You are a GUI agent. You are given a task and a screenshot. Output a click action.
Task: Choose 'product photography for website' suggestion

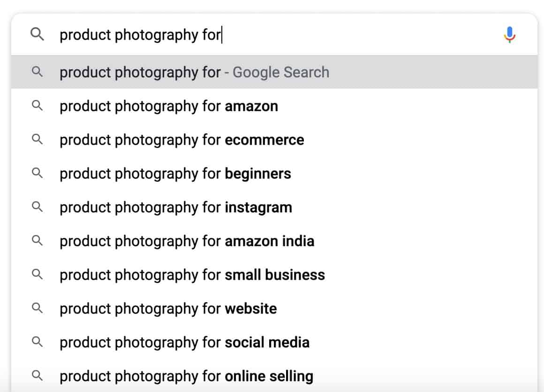coord(168,309)
